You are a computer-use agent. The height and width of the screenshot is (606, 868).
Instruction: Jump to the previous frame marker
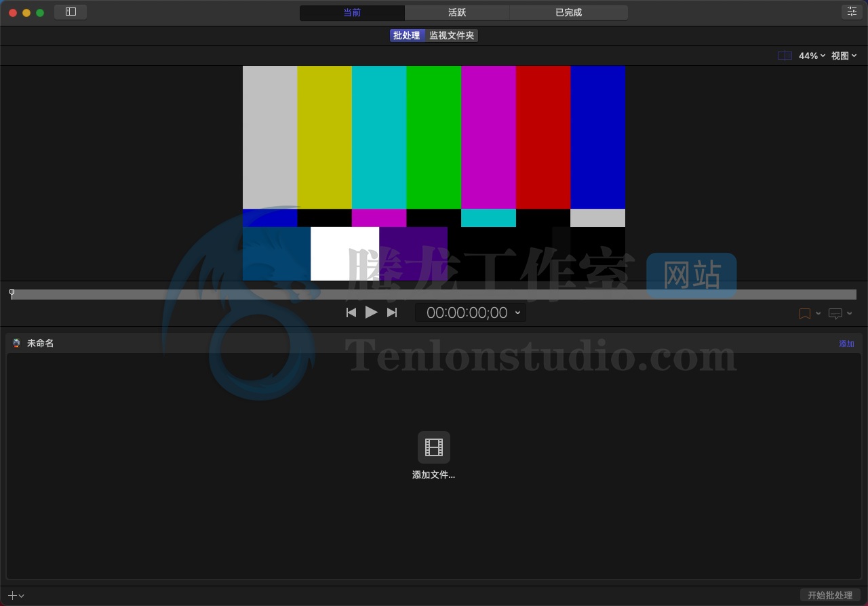point(351,312)
